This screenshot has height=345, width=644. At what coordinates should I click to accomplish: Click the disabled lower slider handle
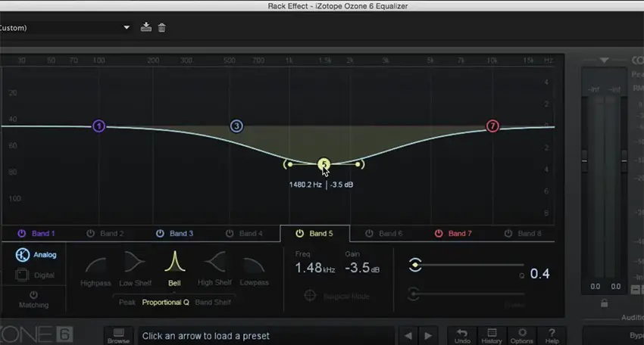414,294
